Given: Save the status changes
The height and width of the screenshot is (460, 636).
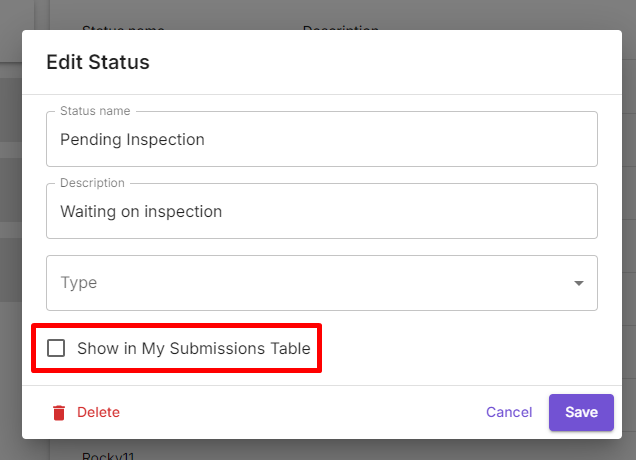Looking at the screenshot, I should click(x=581, y=412).
